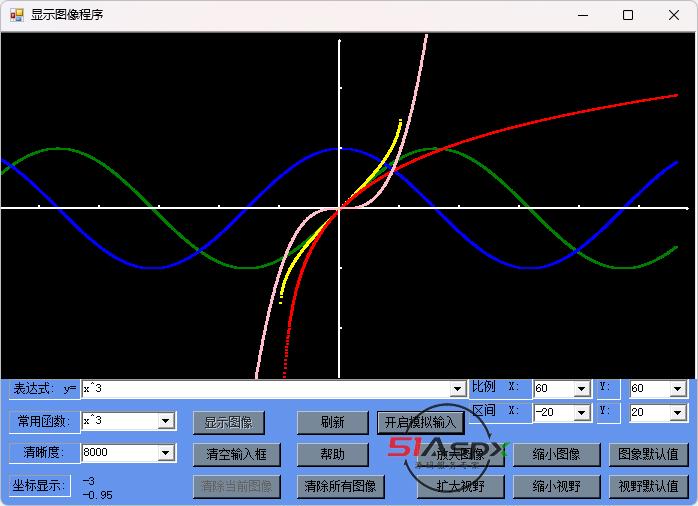Maximize the 显示图像程序 window
The image size is (698, 506).
628,15
